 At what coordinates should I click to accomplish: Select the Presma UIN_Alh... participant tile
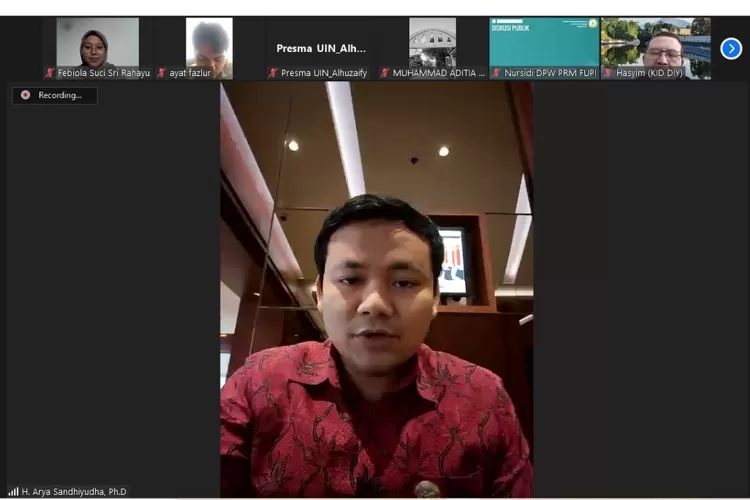pos(321,48)
